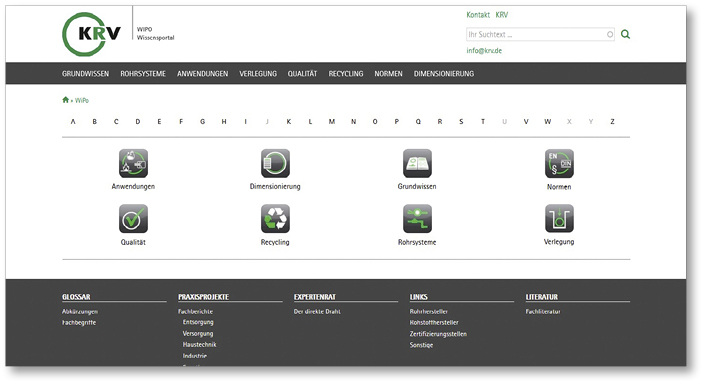
Task: Click the info@krv.de email link
Action: pyautogui.click(x=484, y=51)
